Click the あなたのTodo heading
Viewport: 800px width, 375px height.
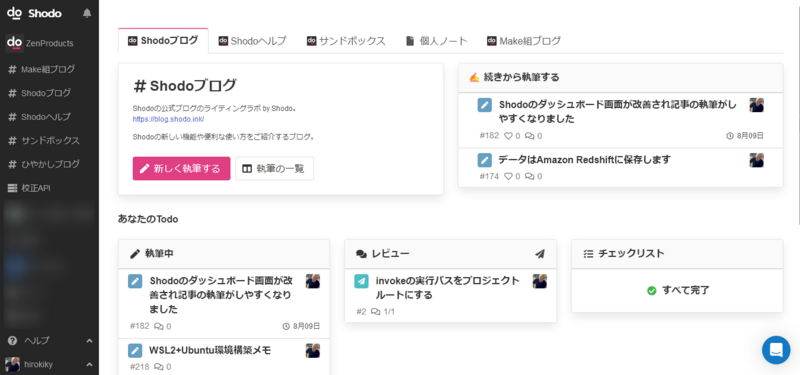coord(148,219)
